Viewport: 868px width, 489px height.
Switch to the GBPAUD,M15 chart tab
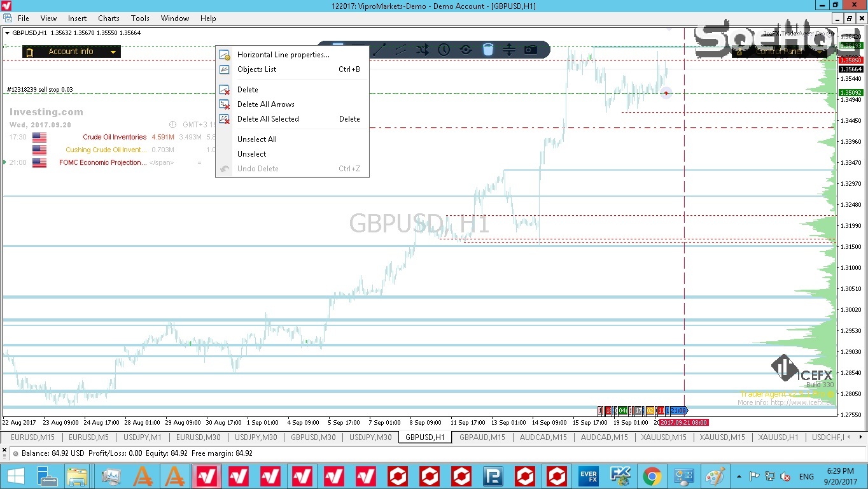(x=482, y=437)
